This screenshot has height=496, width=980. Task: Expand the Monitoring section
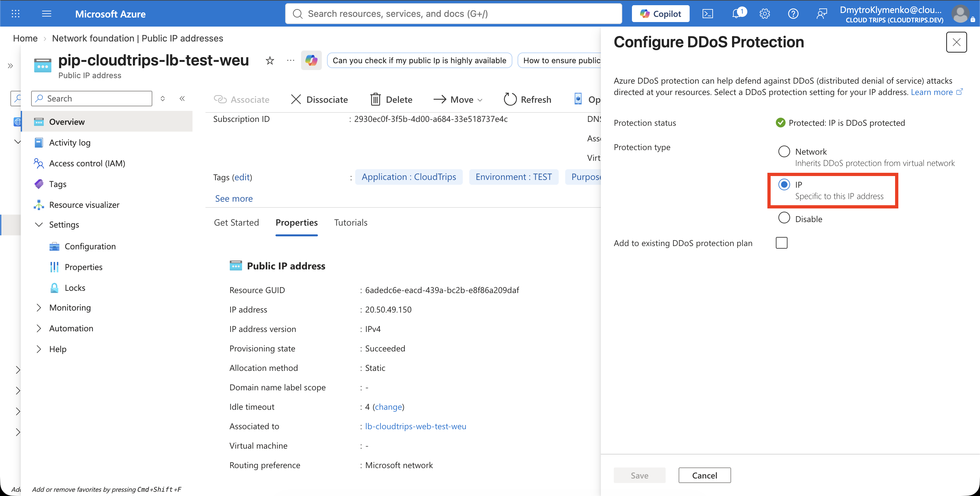tap(39, 307)
